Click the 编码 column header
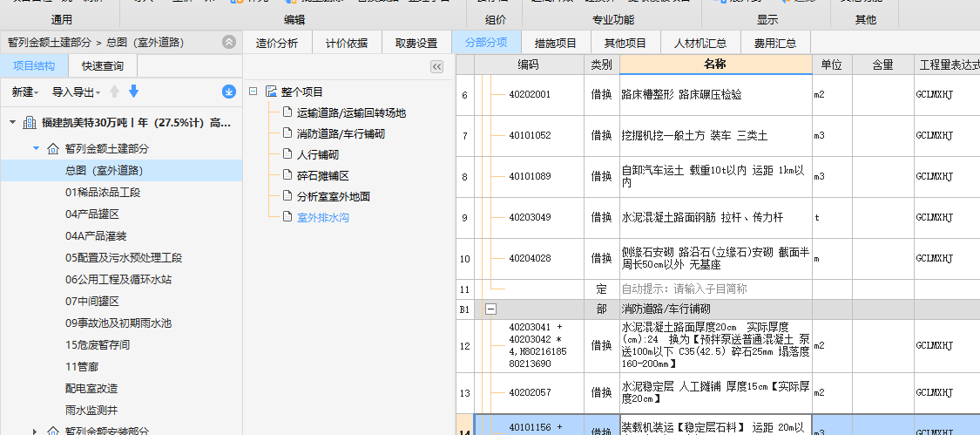 tap(529, 65)
